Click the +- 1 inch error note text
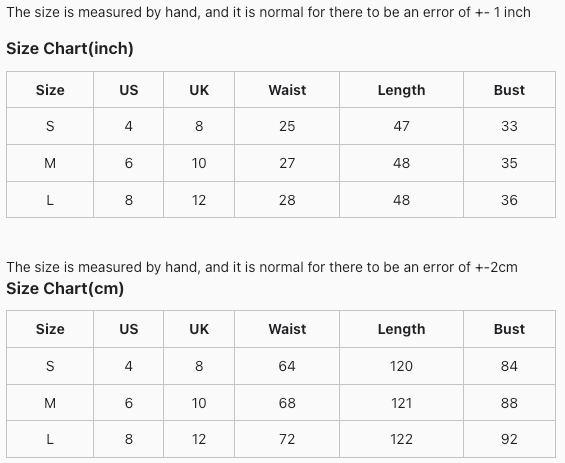Image resolution: width=565 pixels, height=463 pixels. tap(503, 13)
